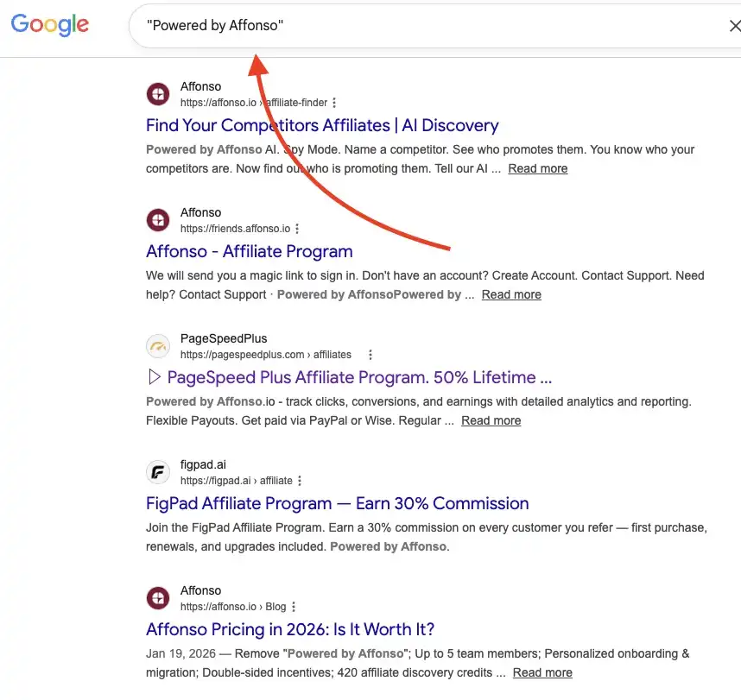Open more options for figpad.ai affiliate result
Image resolution: width=741 pixels, height=700 pixels.
tap(300, 481)
